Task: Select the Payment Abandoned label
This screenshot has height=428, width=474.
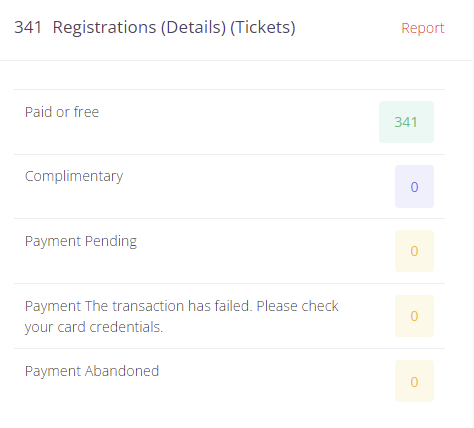Action: pyautogui.click(x=92, y=371)
